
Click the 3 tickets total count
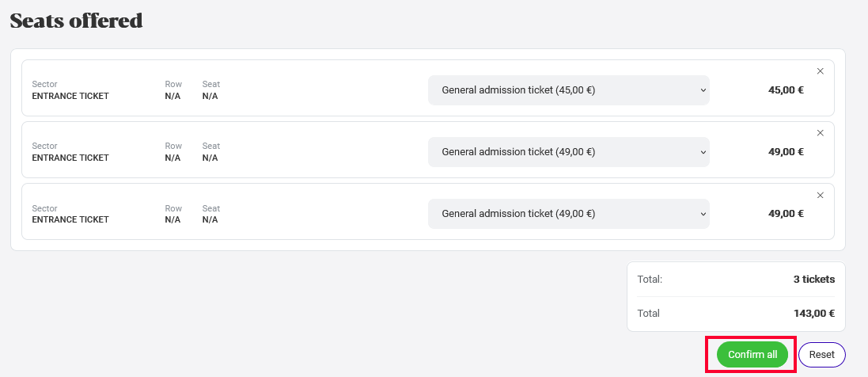click(813, 280)
